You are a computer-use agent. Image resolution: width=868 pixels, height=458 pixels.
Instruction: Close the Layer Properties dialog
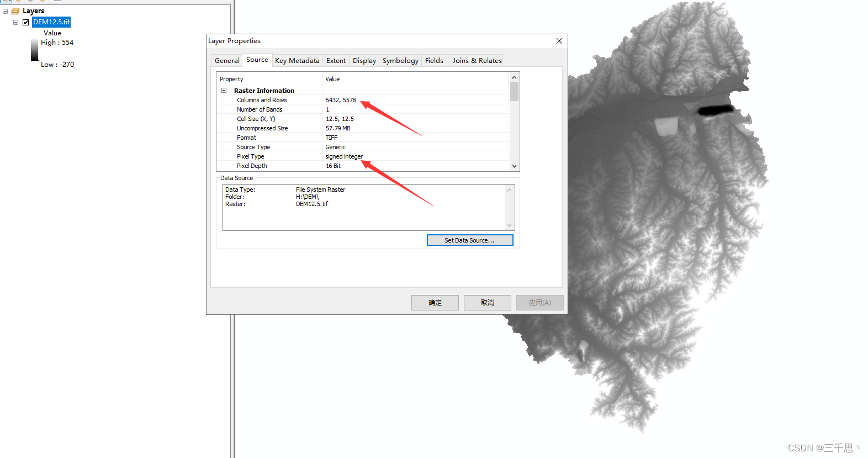coord(559,41)
